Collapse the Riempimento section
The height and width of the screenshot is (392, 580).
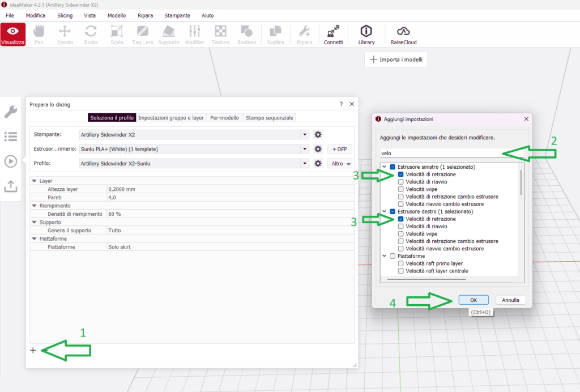(x=35, y=206)
